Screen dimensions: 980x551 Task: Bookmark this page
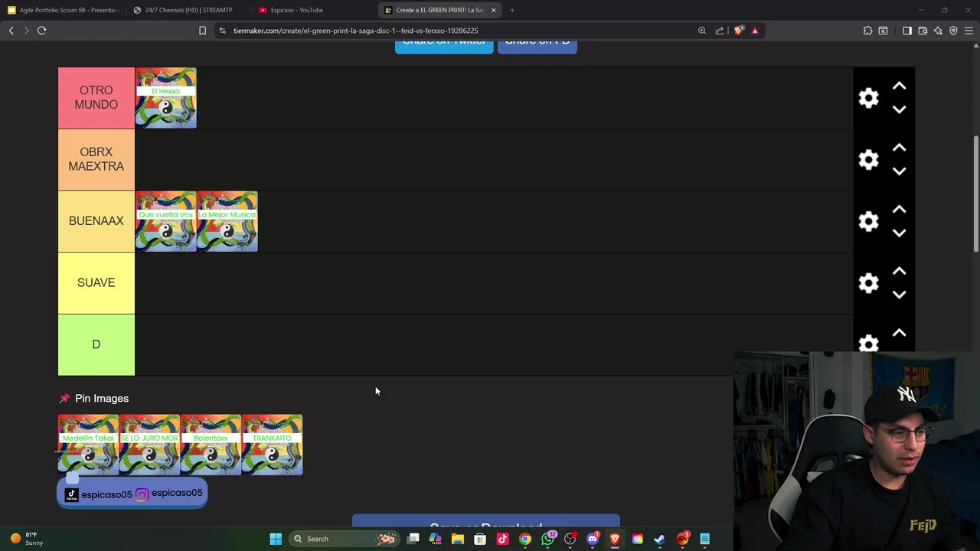click(x=202, y=31)
